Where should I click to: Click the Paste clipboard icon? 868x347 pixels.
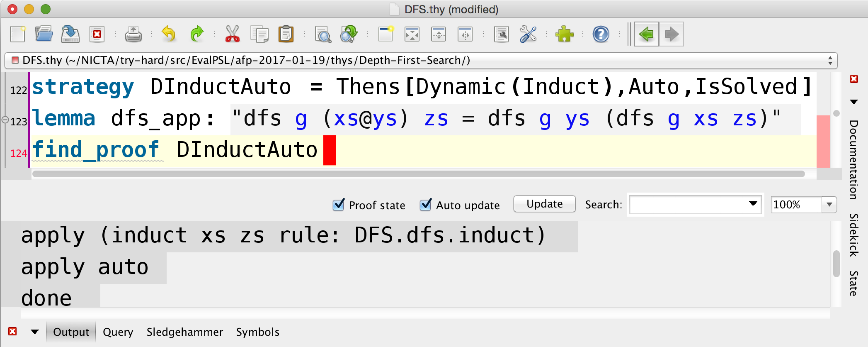[286, 34]
